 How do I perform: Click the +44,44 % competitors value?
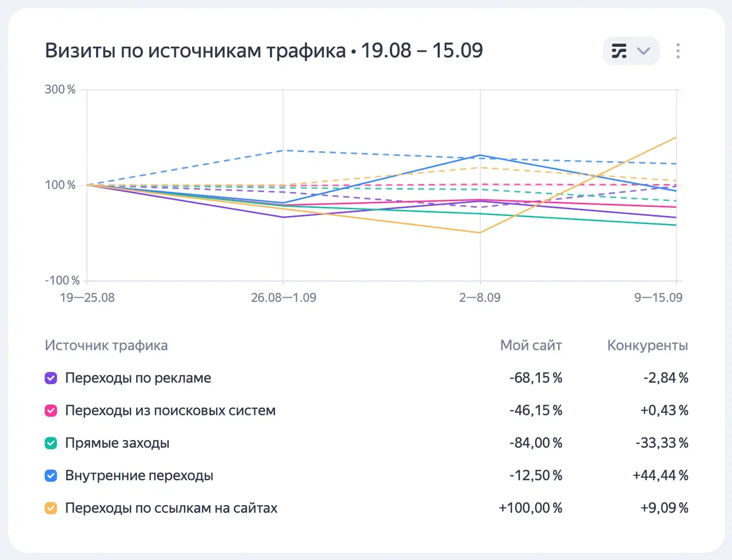click(660, 476)
